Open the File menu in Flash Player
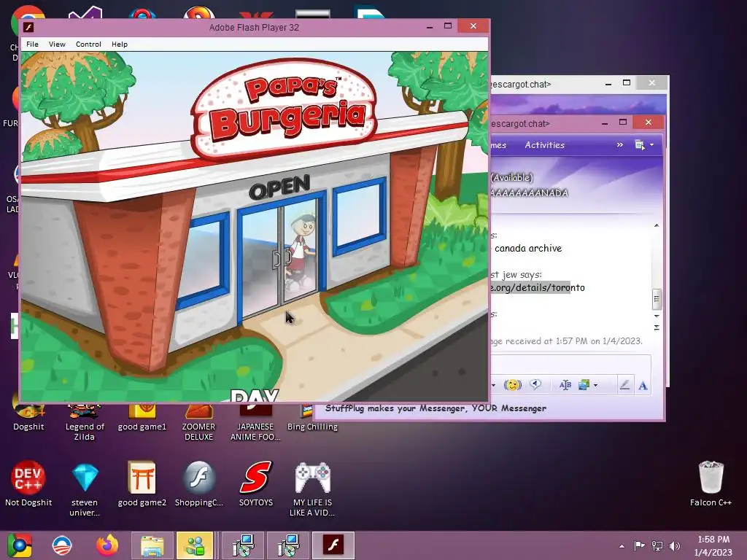Viewport: 747px width, 560px height. pos(32,44)
